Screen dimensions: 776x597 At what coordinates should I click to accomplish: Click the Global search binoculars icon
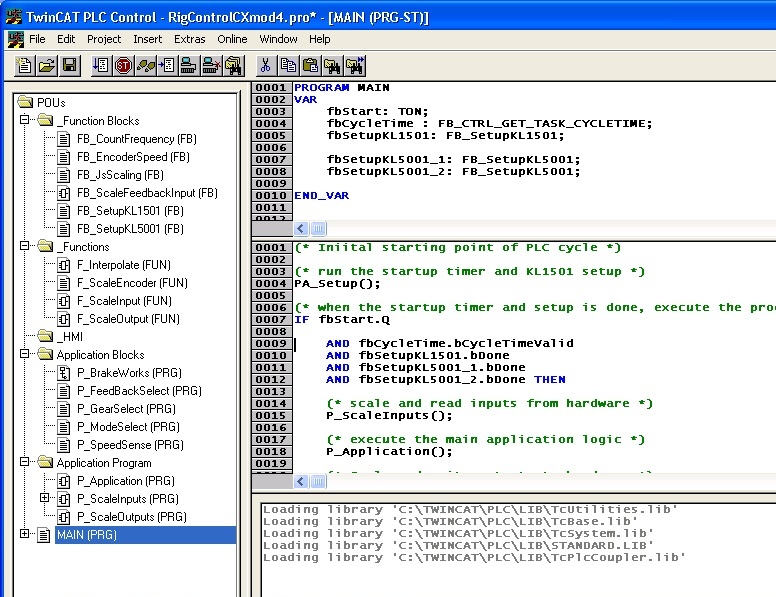[233, 65]
